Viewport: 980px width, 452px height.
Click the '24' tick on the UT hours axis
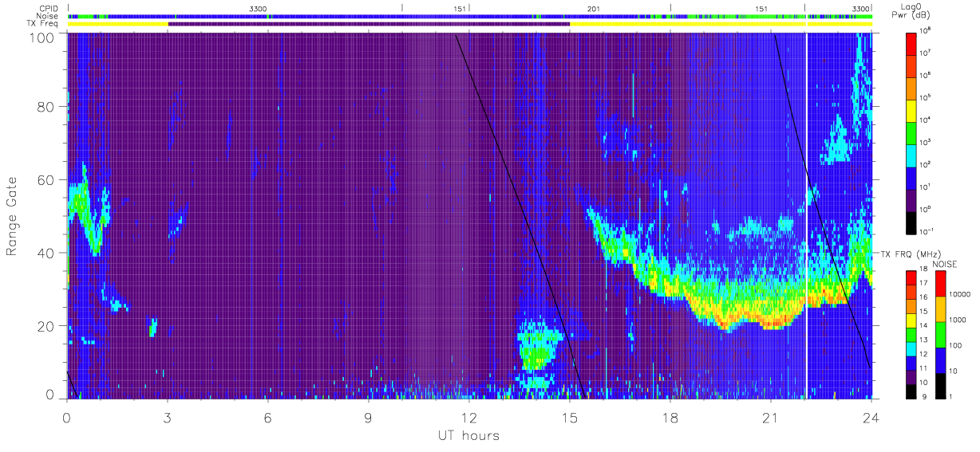click(871, 417)
